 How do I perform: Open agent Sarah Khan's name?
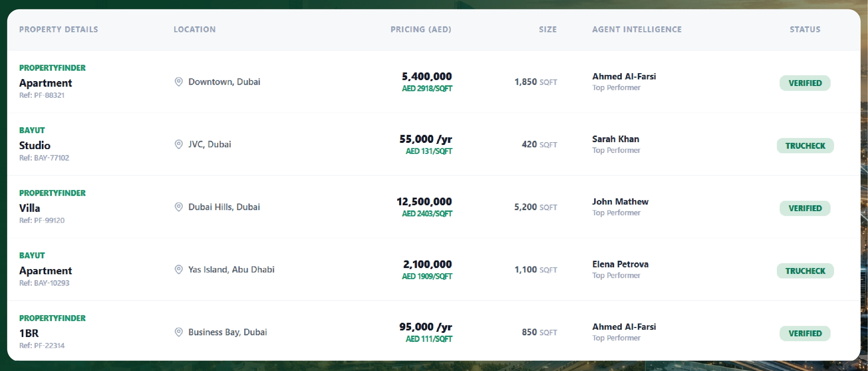coord(615,139)
